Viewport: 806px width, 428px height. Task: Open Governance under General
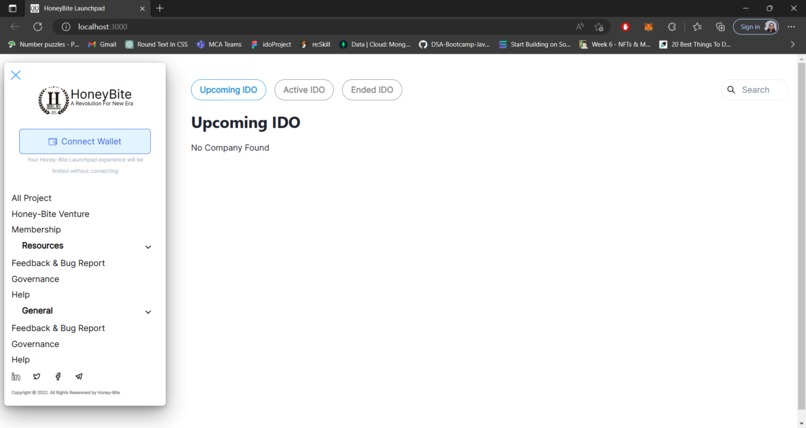(x=35, y=344)
